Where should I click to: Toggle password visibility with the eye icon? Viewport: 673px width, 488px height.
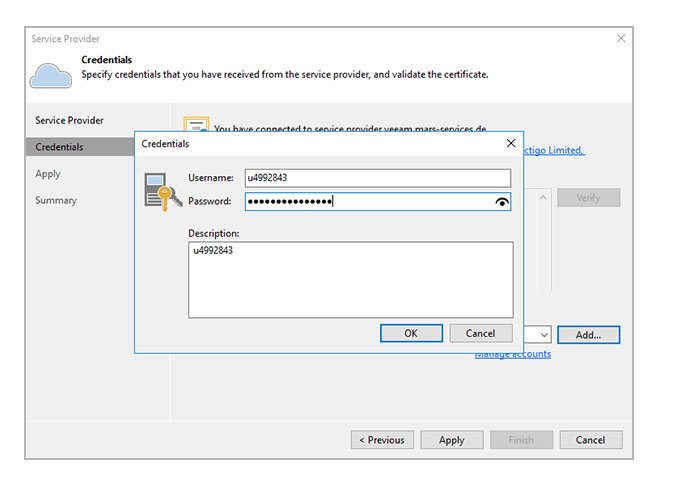(502, 202)
